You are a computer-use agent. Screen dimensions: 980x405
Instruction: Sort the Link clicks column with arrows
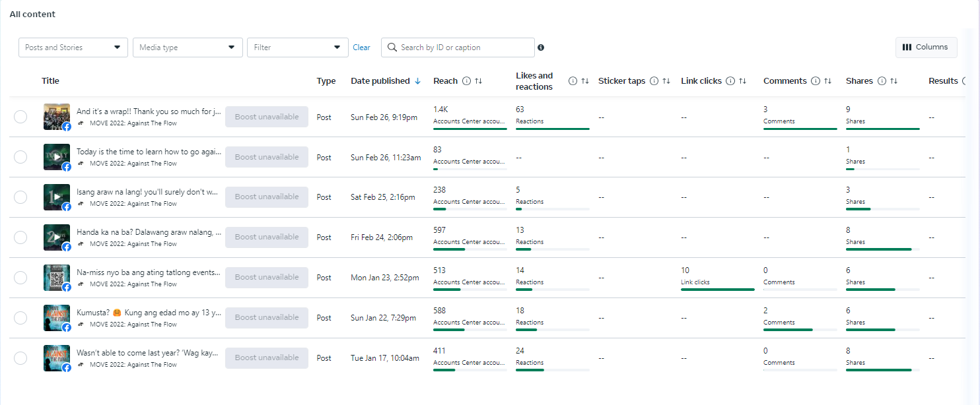coord(742,81)
